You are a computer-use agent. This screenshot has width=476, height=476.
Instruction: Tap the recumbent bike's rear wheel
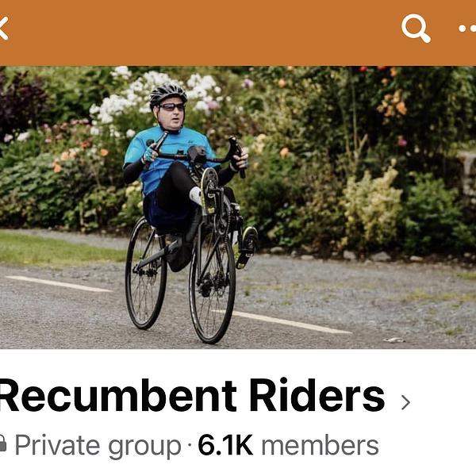point(146,273)
